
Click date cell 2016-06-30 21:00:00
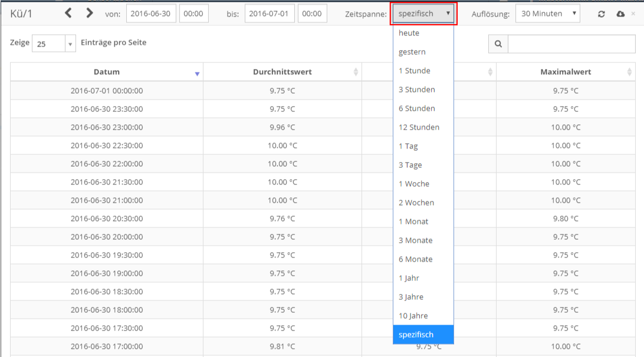click(107, 200)
